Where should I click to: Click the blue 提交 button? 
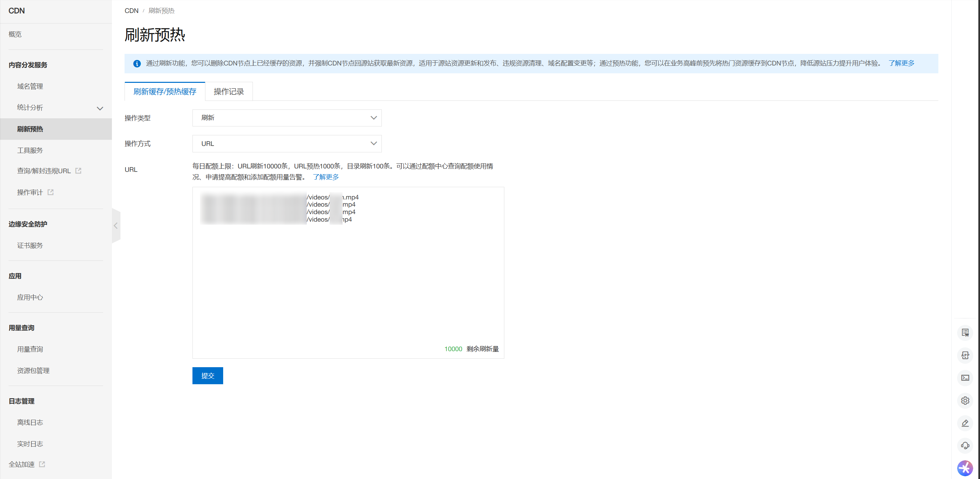(207, 376)
